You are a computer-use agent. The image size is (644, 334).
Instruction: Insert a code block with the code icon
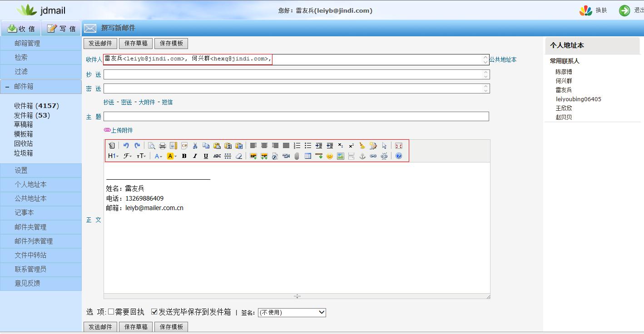[184, 146]
